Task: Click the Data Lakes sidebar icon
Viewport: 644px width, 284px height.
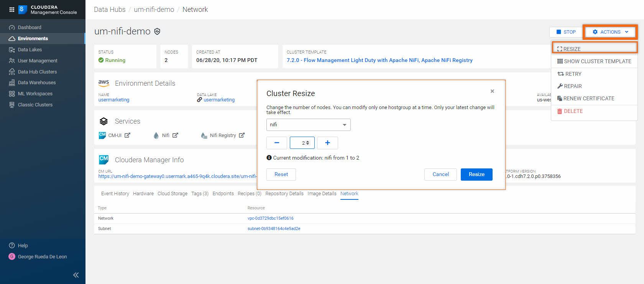Action: click(12, 50)
